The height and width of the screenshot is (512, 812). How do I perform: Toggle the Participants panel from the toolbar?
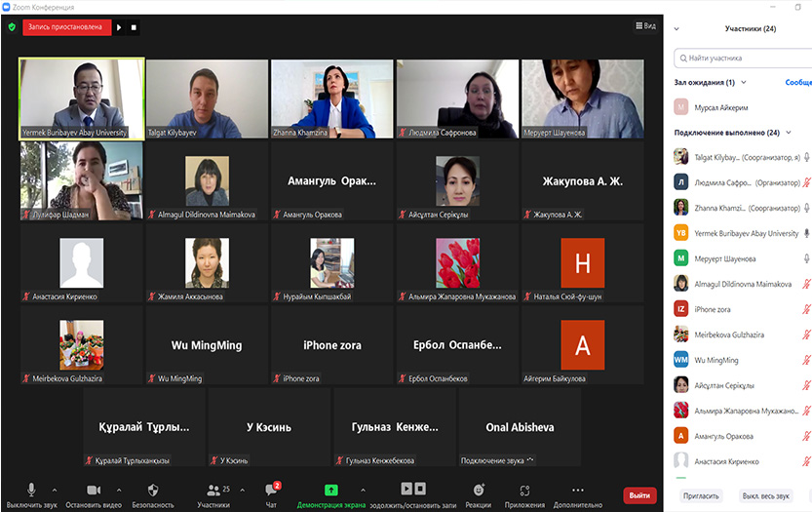click(213, 490)
